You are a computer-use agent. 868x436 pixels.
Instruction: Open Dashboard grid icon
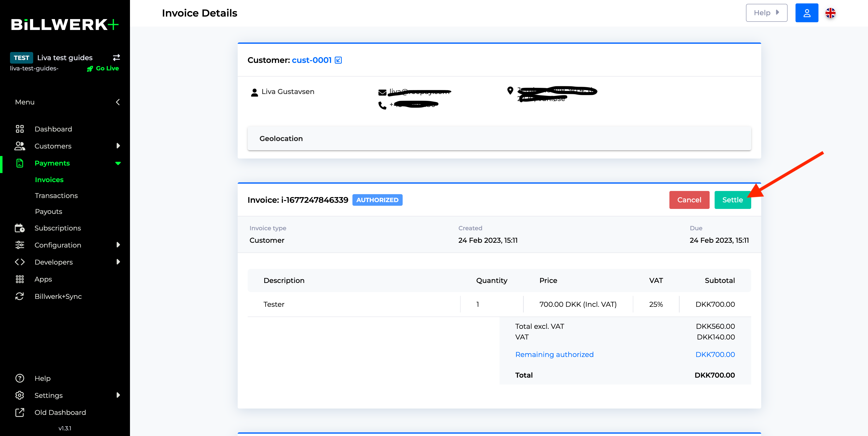(20, 129)
